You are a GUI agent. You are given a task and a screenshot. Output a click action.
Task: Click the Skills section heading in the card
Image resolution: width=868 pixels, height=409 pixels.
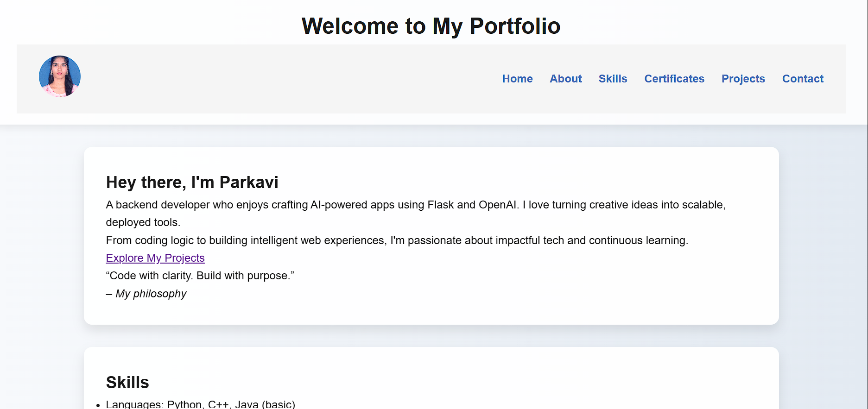[127, 383]
